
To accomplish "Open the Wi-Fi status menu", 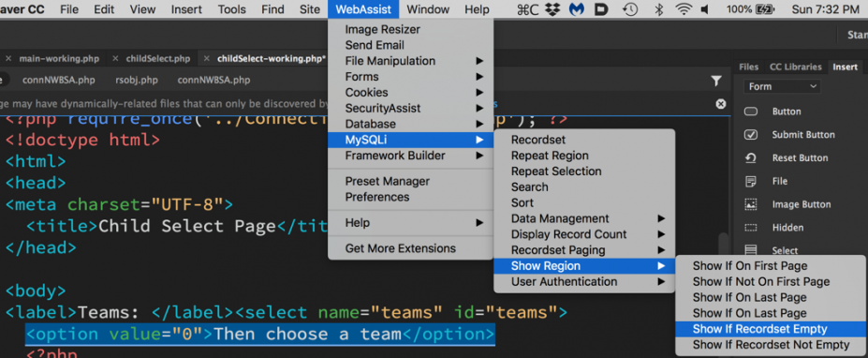I will tap(684, 9).
